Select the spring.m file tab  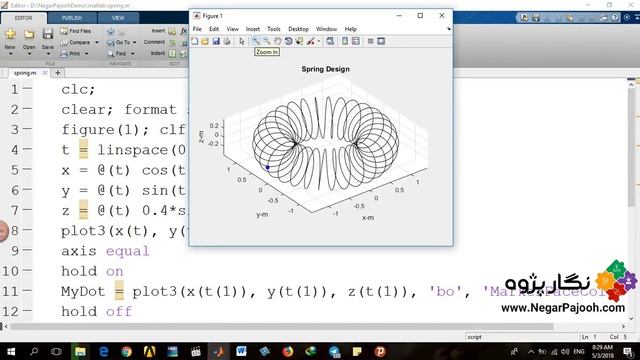25,73
